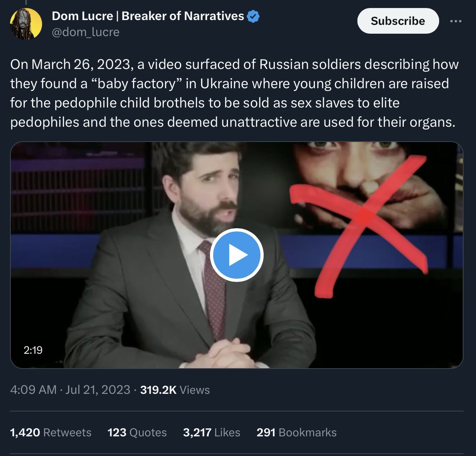The width and height of the screenshot is (476, 456).
Task: Click the blue verified badge
Action: (x=253, y=16)
